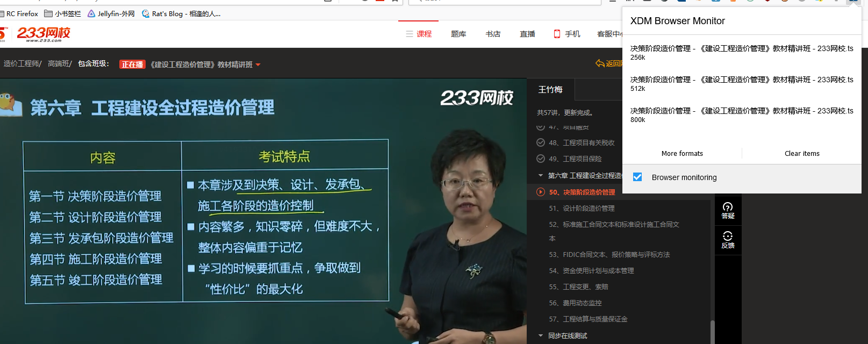The width and height of the screenshot is (868, 344).
Task: Click play icon of lesson 50
Action: click(x=541, y=192)
